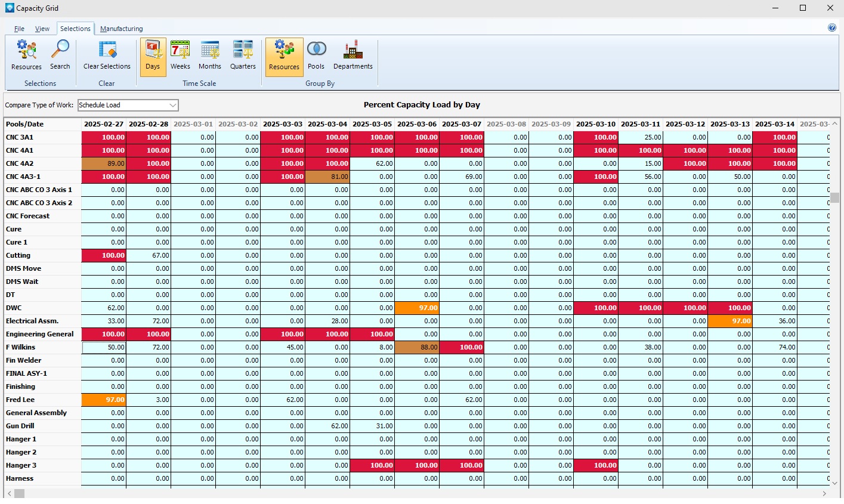This screenshot has width=844, height=504.
Task: Click the horizontal scrollbar thumb
Action: point(19,493)
